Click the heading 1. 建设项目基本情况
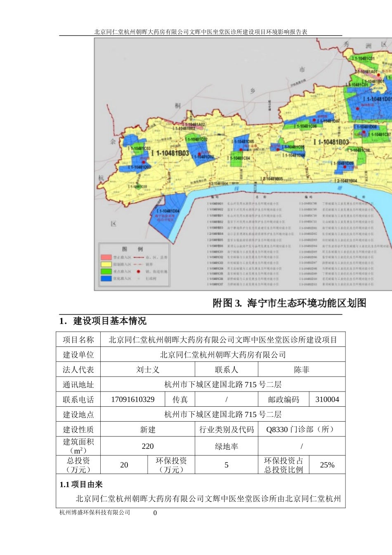Screen dimensions: 392x555 coord(103,321)
